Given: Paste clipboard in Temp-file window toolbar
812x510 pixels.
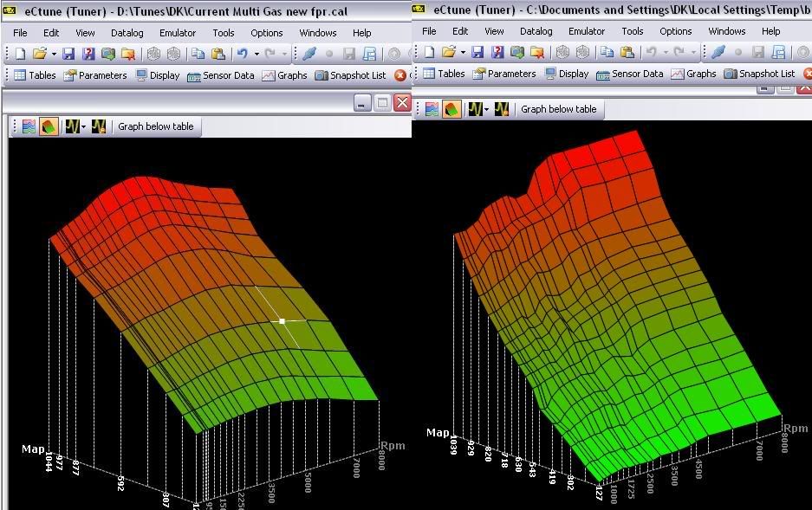Looking at the screenshot, I should pyautogui.click(x=627, y=52).
